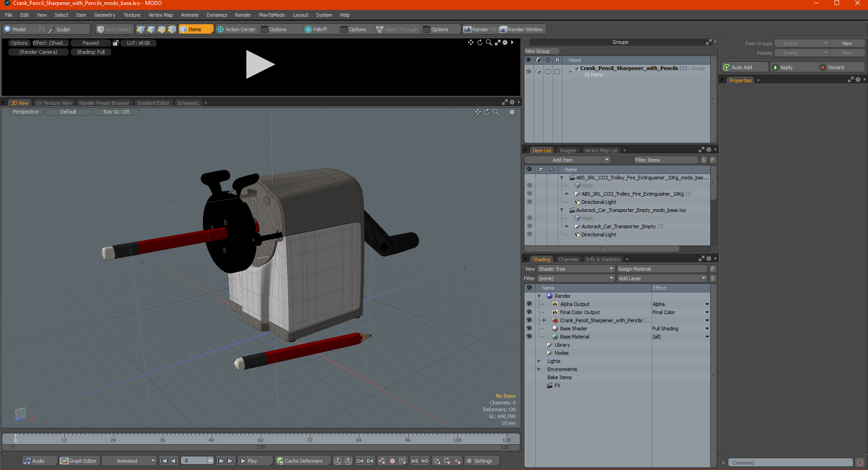Image resolution: width=868 pixels, height=470 pixels.
Task: Toggle preview lock icon
Action: tap(116, 43)
